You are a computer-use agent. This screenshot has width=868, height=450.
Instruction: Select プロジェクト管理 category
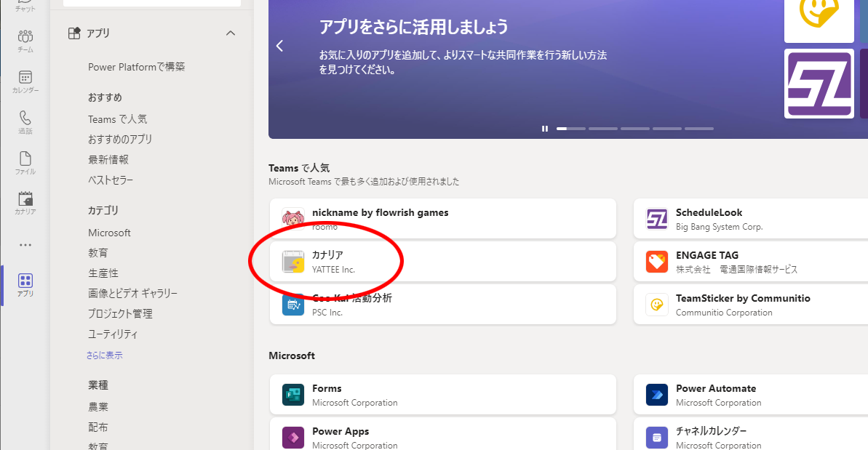[x=120, y=314]
